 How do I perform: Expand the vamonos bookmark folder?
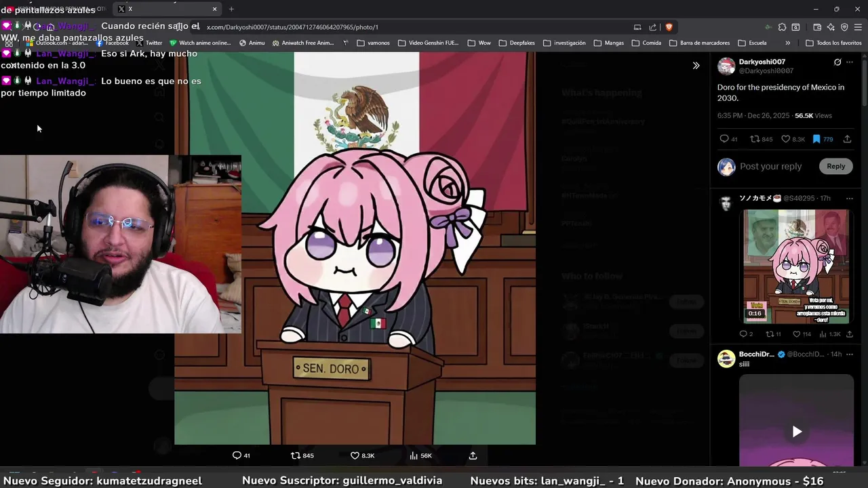pyautogui.click(x=374, y=43)
